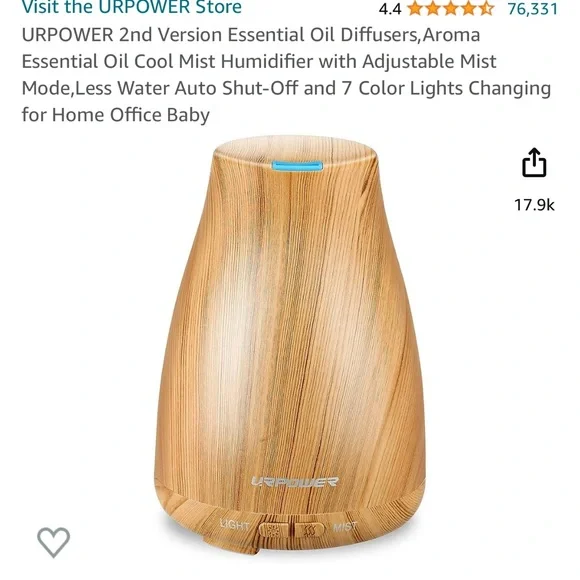Tap the heart icon to save item
This screenshot has height=580, width=580.
pyautogui.click(x=54, y=542)
